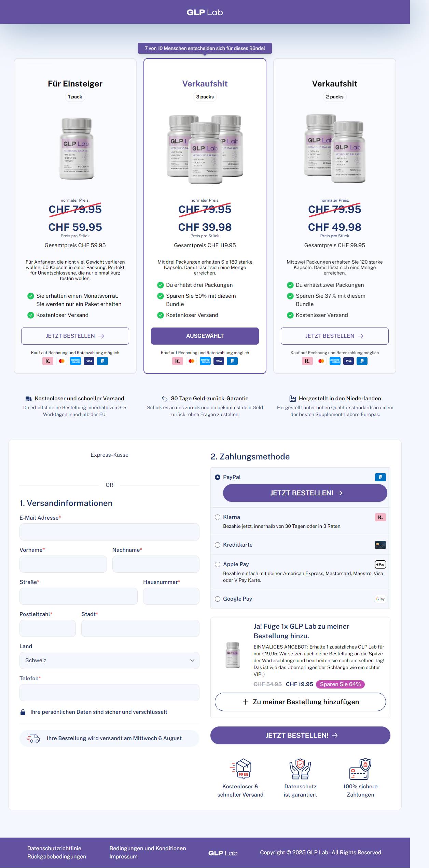The image size is (429, 868).
Task: Open the Impressum footer link
Action: pos(123,856)
